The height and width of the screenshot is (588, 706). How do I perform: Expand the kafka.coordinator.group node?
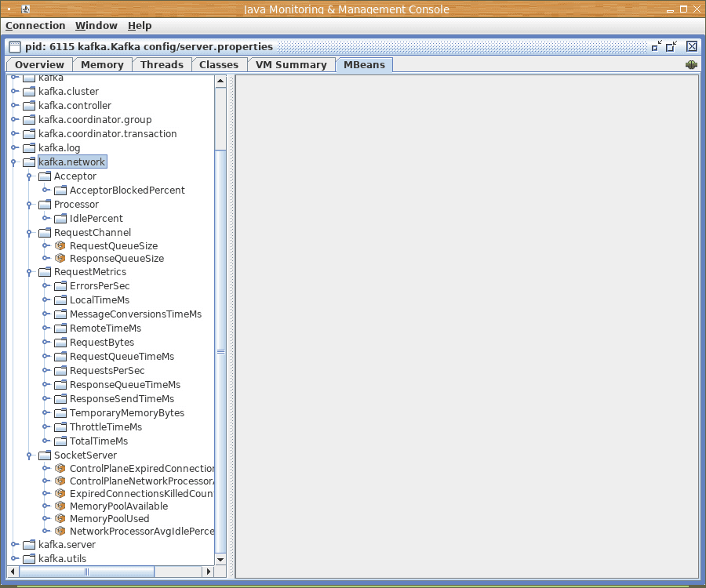pyautogui.click(x=14, y=120)
